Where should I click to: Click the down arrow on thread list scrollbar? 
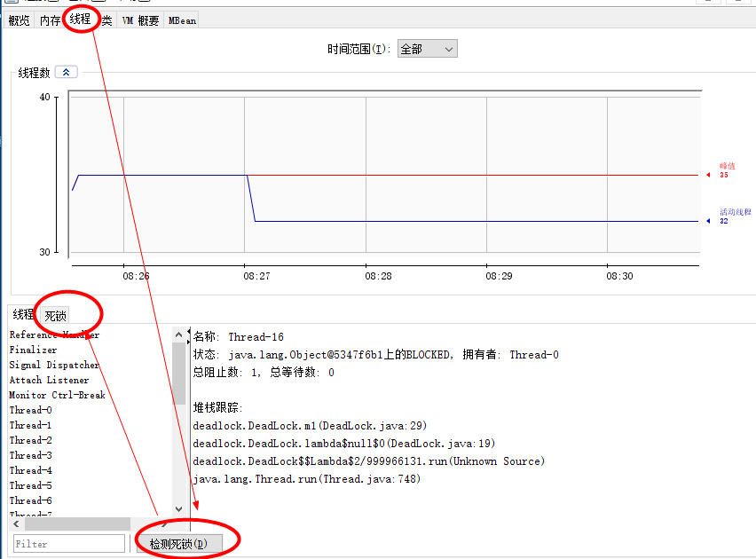pyautogui.click(x=179, y=507)
